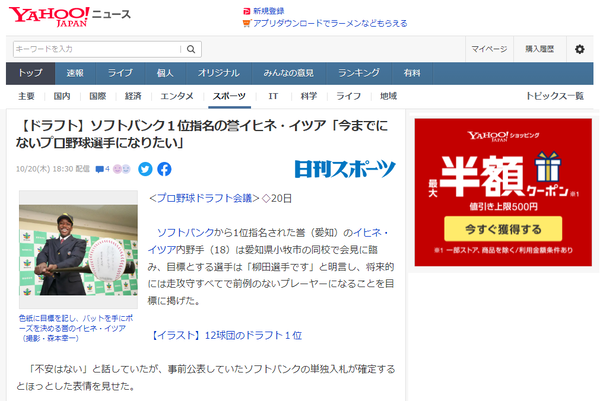Open 【イラスト】12球団のドラフト1位 link
The height and width of the screenshot is (401, 600).
(x=225, y=335)
